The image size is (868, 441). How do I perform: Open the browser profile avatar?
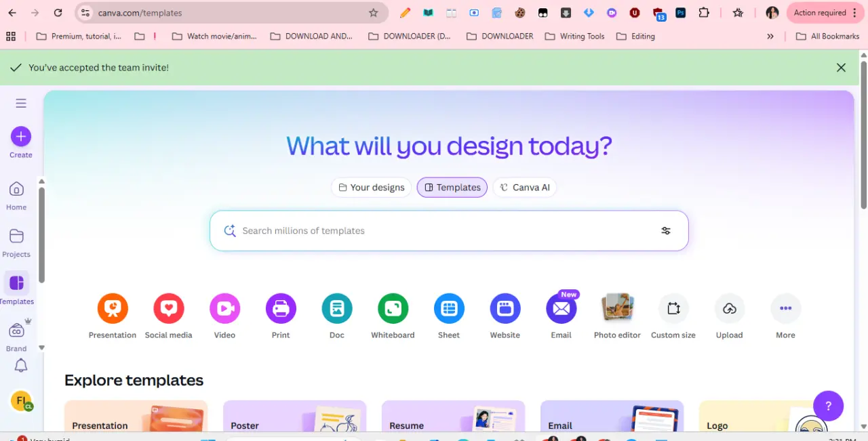click(772, 13)
